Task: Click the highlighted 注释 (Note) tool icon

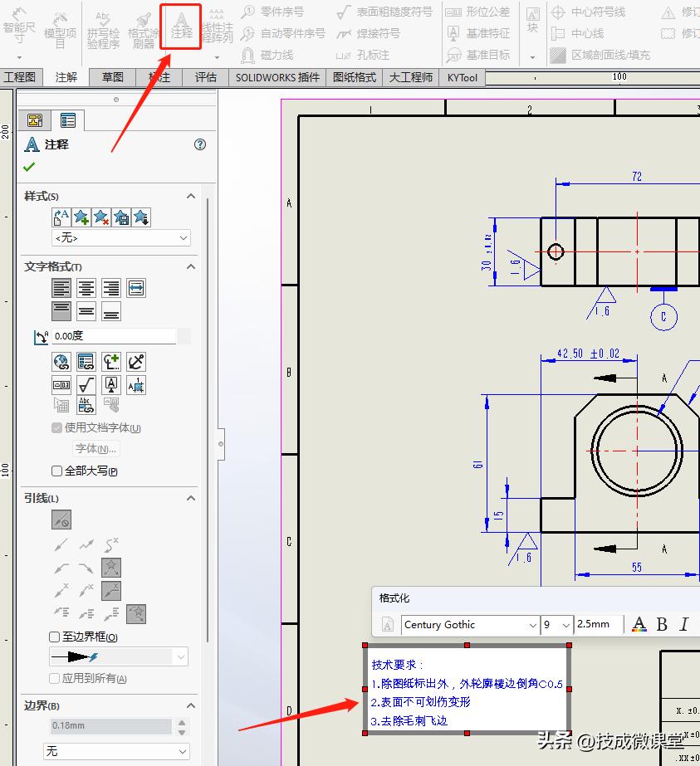Action: pos(180,22)
